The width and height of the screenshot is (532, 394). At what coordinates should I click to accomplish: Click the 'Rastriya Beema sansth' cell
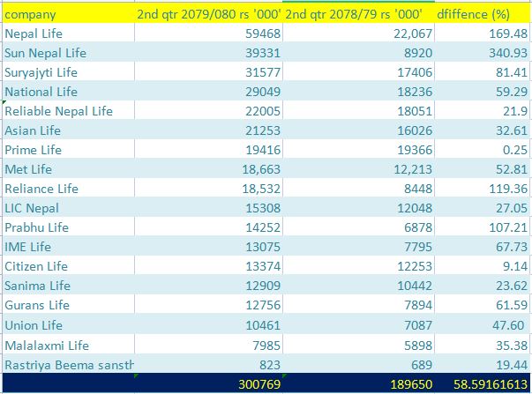(x=68, y=365)
